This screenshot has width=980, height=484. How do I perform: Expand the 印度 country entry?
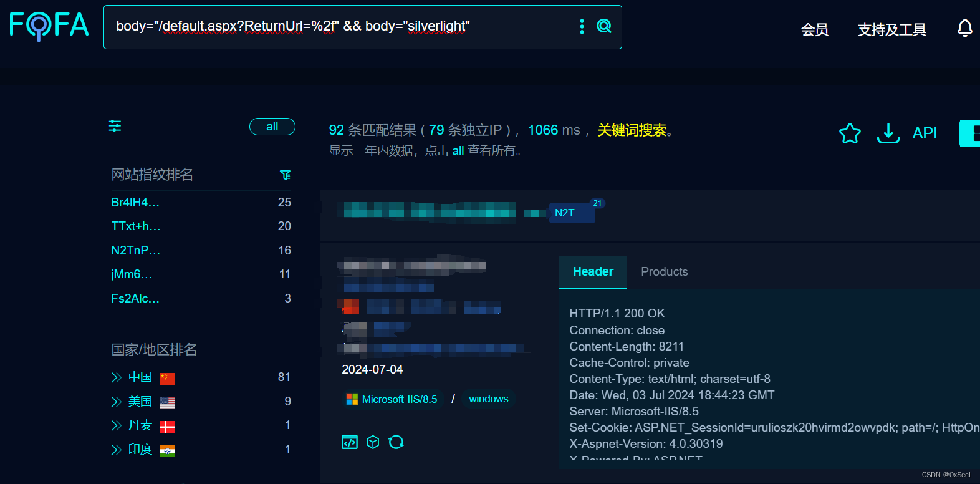coord(116,450)
